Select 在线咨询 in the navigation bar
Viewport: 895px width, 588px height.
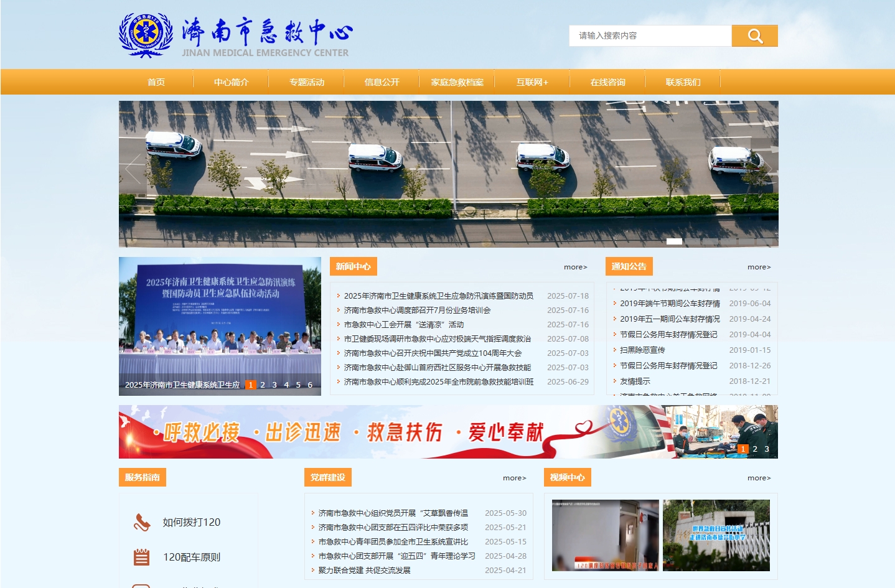pos(607,82)
